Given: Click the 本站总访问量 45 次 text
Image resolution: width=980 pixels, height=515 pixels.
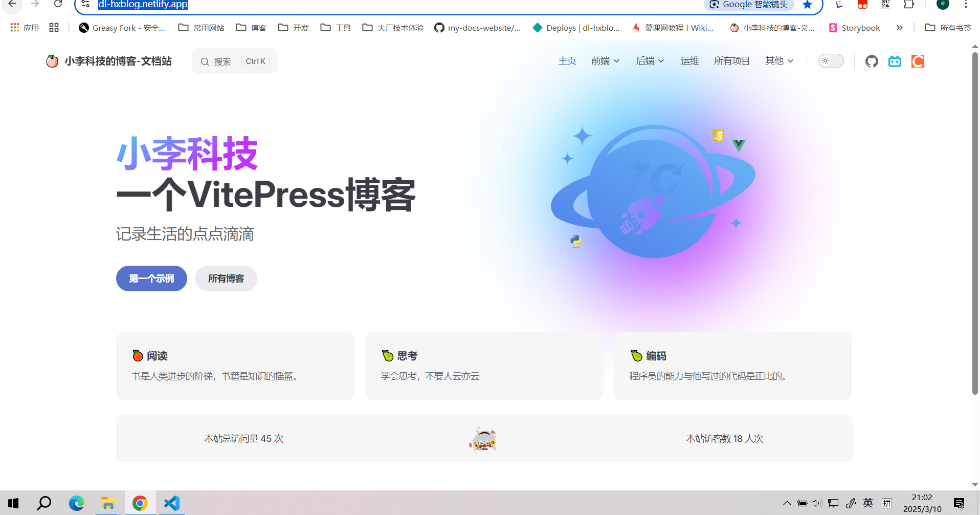Looking at the screenshot, I should click(x=243, y=439).
